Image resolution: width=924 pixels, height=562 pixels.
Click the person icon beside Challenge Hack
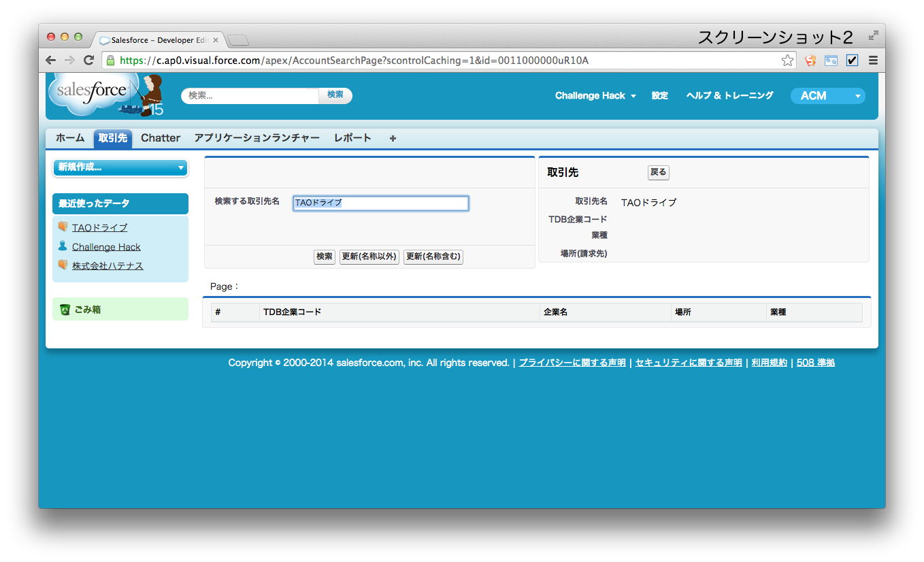63,246
